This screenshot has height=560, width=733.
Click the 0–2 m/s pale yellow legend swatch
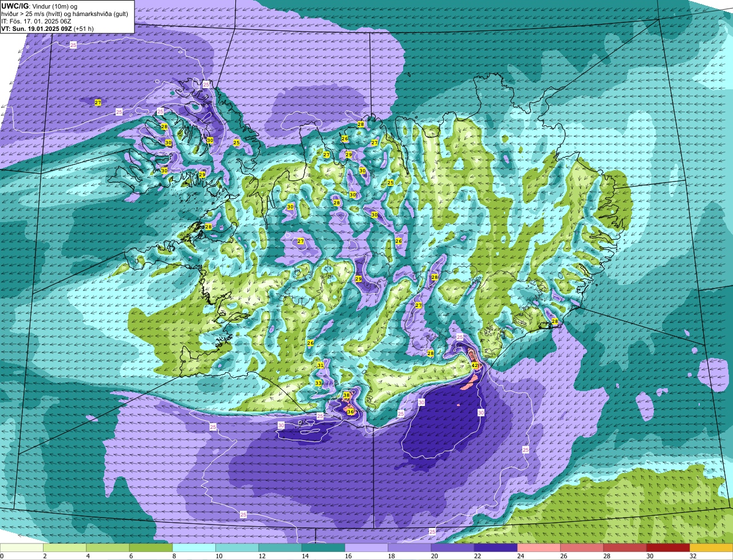22,548
